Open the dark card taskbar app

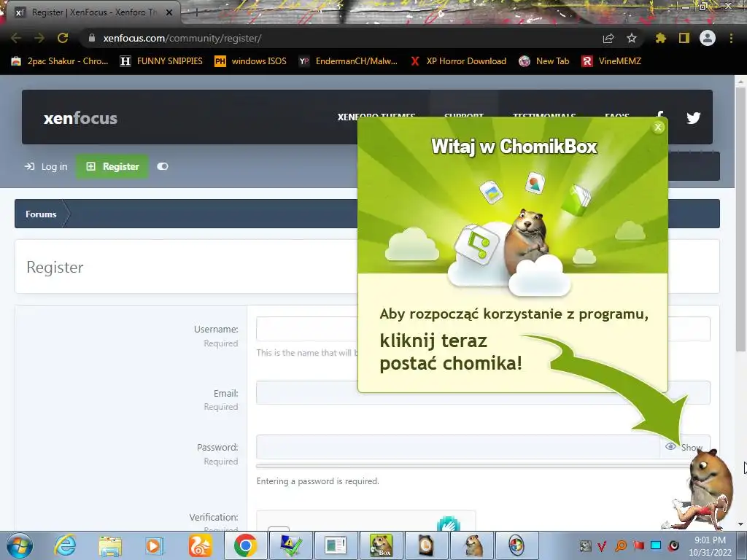point(426,545)
